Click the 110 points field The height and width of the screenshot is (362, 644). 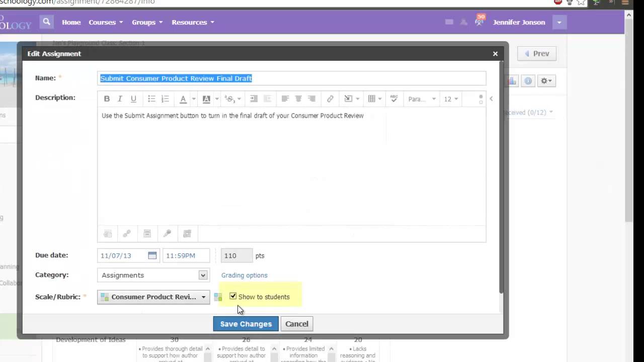(236, 255)
